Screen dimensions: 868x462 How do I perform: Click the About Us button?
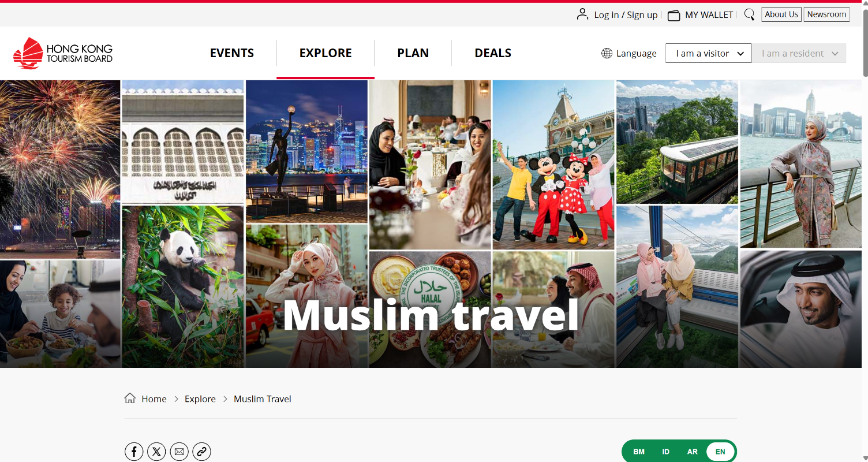pos(781,14)
